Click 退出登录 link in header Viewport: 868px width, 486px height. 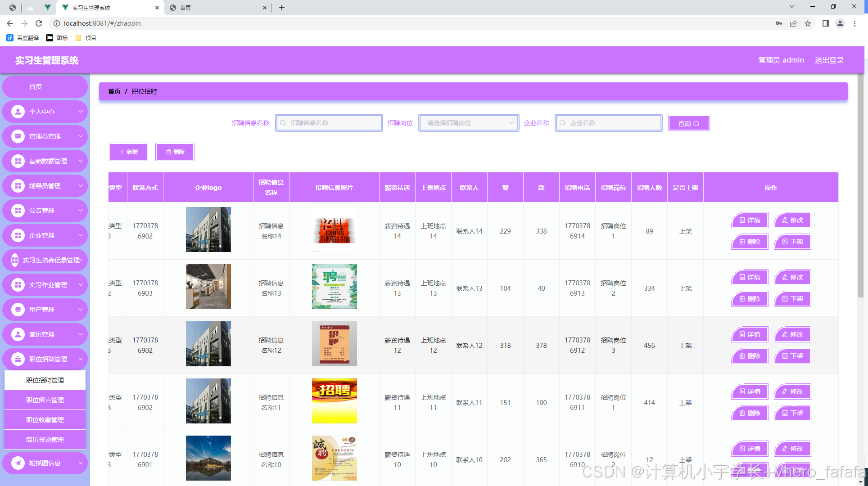(x=829, y=60)
